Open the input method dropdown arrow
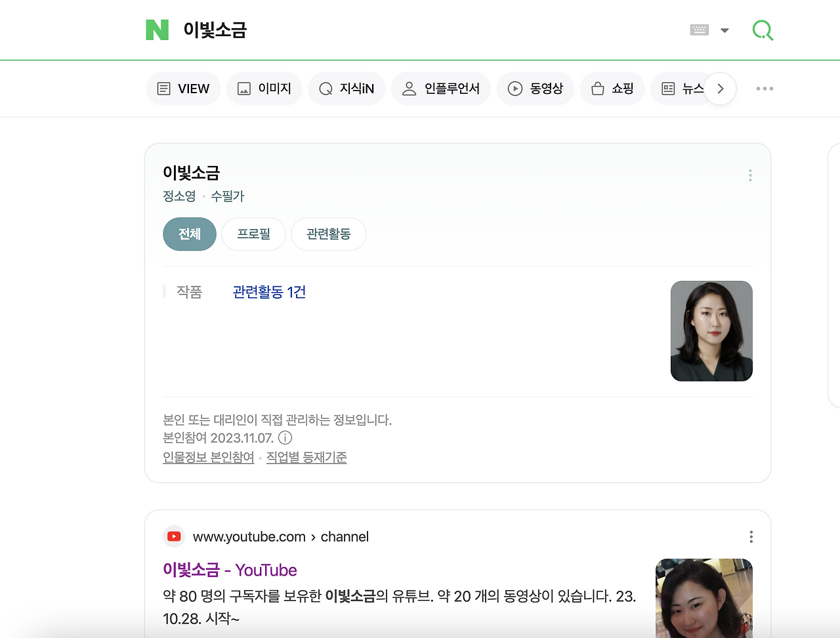The width and height of the screenshot is (840, 638). pyautogui.click(x=724, y=30)
